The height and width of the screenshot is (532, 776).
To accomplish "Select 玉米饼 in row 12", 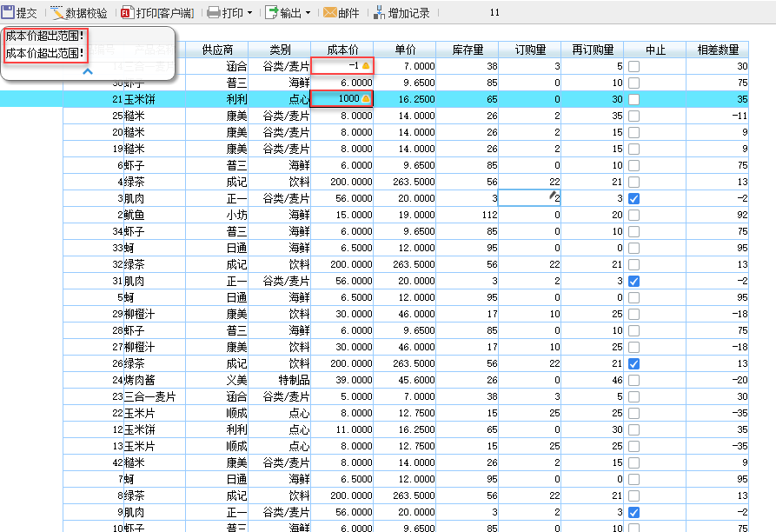I will pyautogui.click(x=140, y=429).
